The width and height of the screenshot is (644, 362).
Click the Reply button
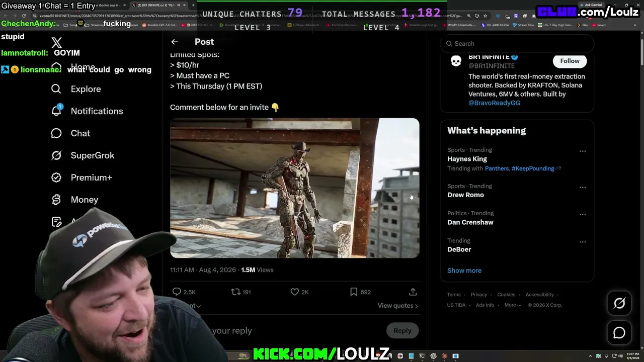(x=403, y=330)
